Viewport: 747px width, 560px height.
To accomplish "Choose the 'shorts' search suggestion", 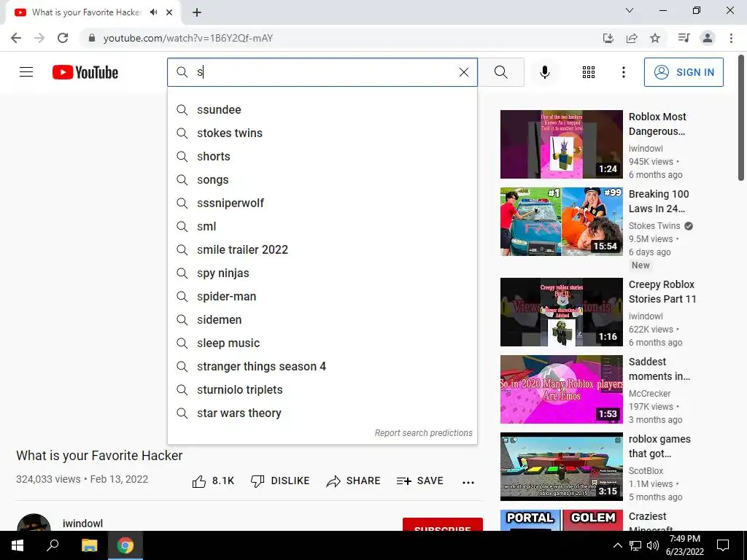I will coord(322,156).
